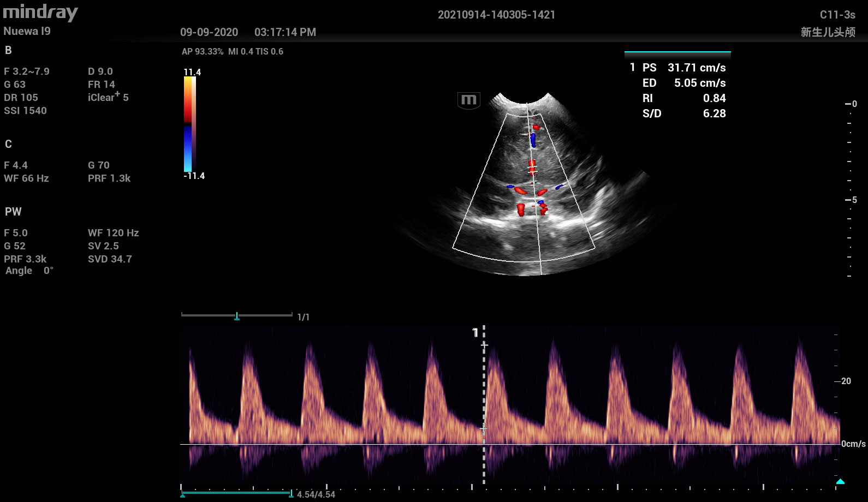
Task: Select the PS 31.71 cm/s measurement result
Action: pyautogui.click(x=685, y=68)
